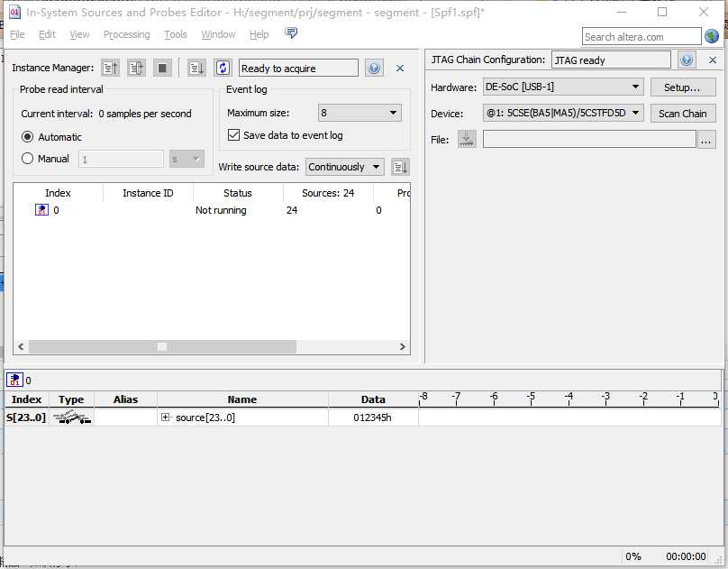This screenshot has width=728, height=569.
Task: Click the Instance ID column header
Action: pyautogui.click(x=148, y=193)
